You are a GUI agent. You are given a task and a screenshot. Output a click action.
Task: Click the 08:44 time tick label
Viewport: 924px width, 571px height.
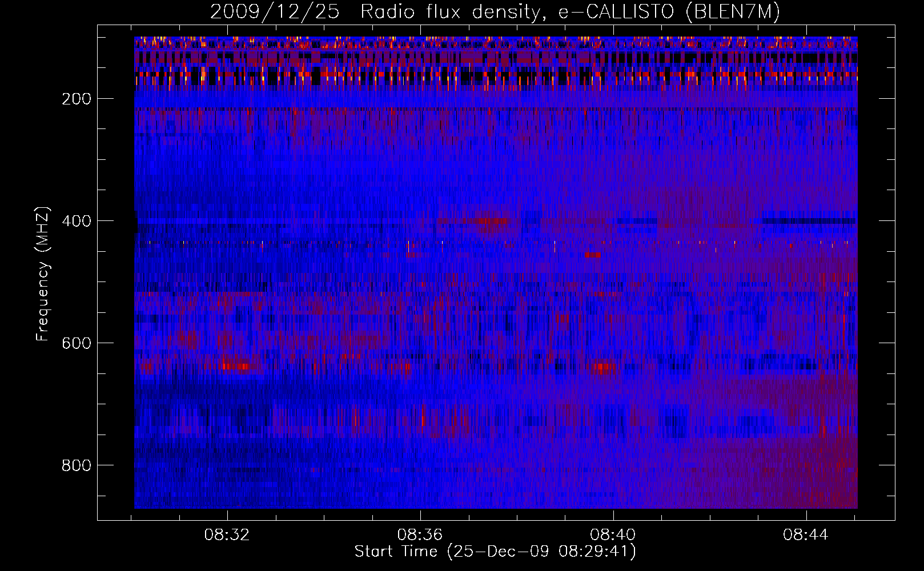point(806,535)
